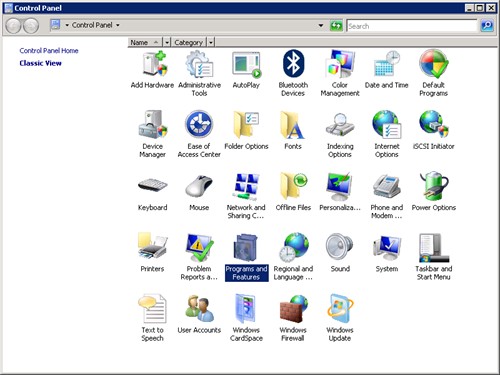Open Administrative Tools

click(x=199, y=73)
